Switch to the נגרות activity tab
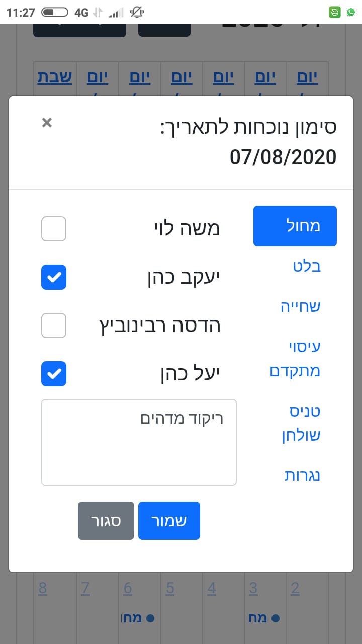Image resolution: width=362 pixels, height=644 pixels. click(302, 475)
